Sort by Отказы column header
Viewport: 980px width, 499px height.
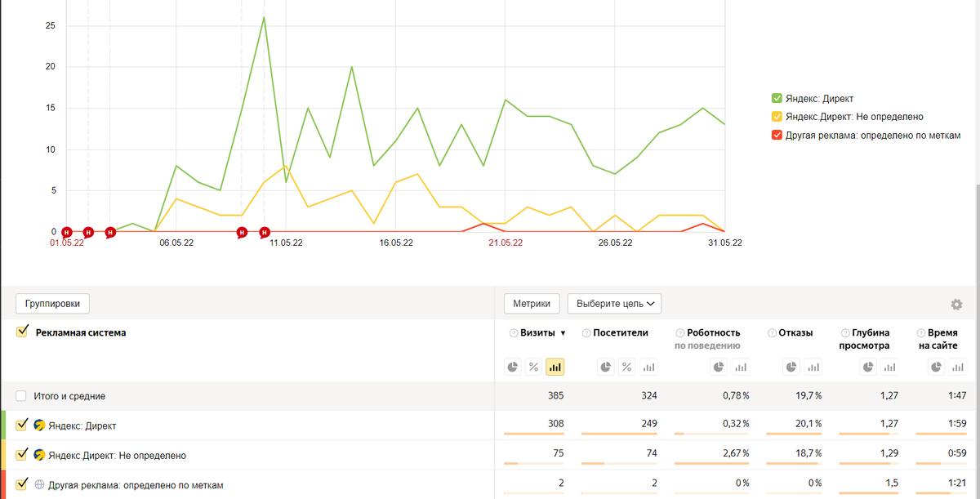coord(796,333)
